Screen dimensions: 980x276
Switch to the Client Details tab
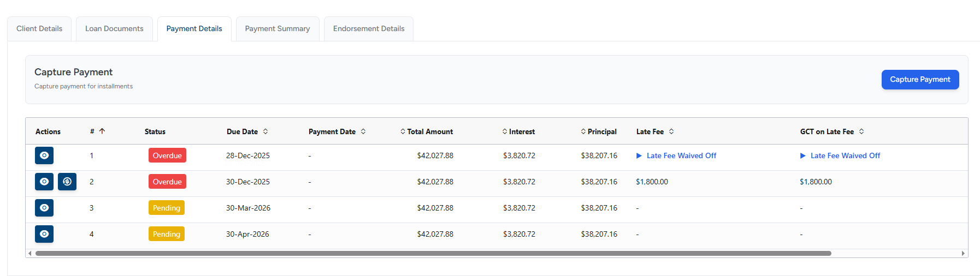pos(39,29)
